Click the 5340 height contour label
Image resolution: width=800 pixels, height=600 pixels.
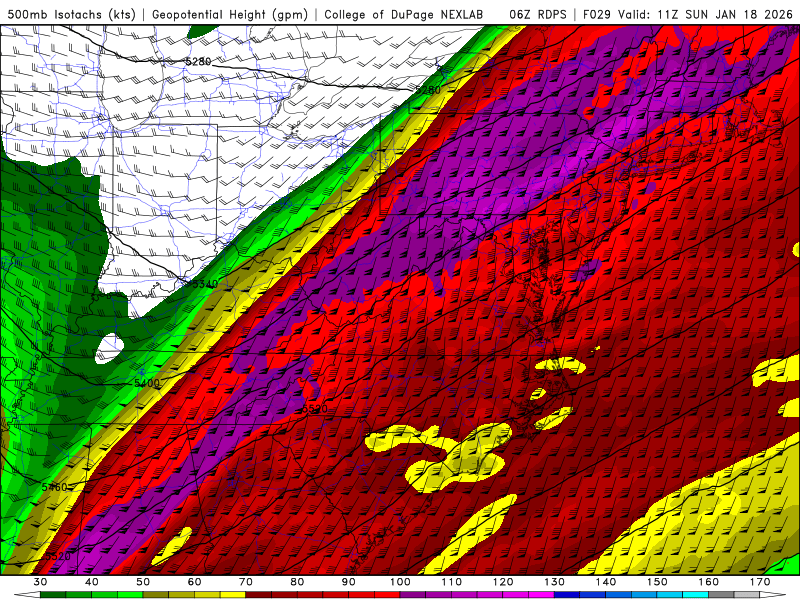205,284
